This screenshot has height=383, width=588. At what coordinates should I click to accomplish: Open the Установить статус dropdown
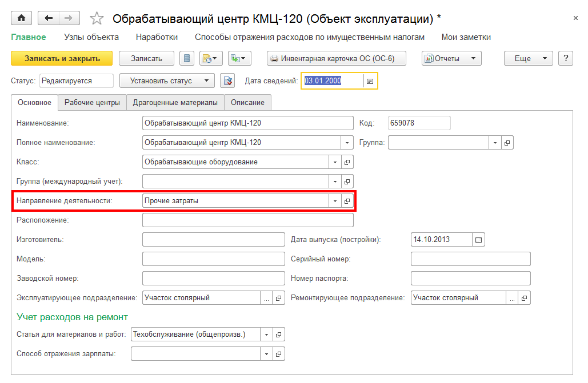click(x=167, y=80)
